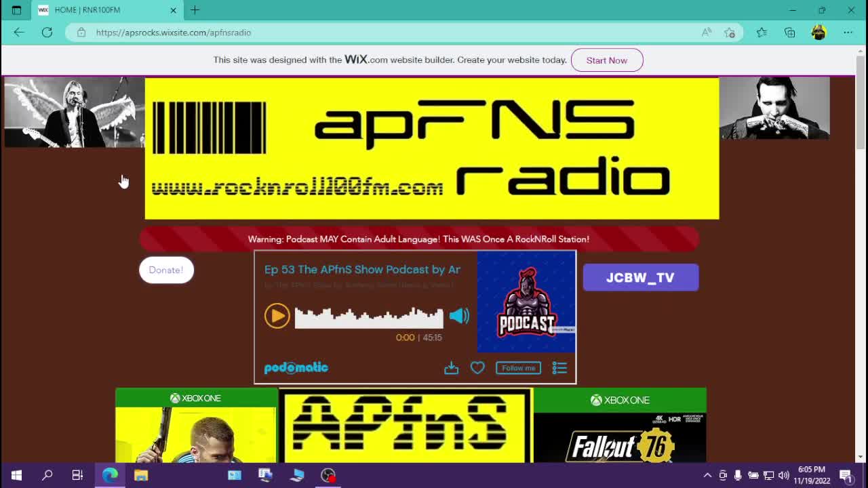868x488 pixels.
Task: Refresh the current page
Action: [47, 33]
